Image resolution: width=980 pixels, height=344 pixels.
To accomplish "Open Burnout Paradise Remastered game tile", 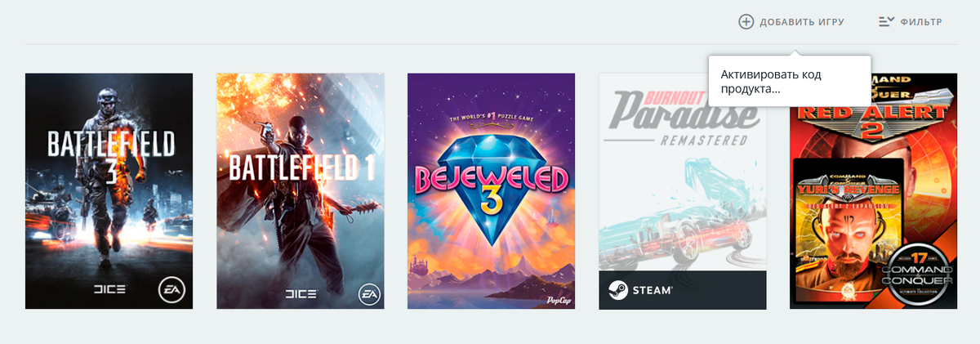I will click(683, 191).
